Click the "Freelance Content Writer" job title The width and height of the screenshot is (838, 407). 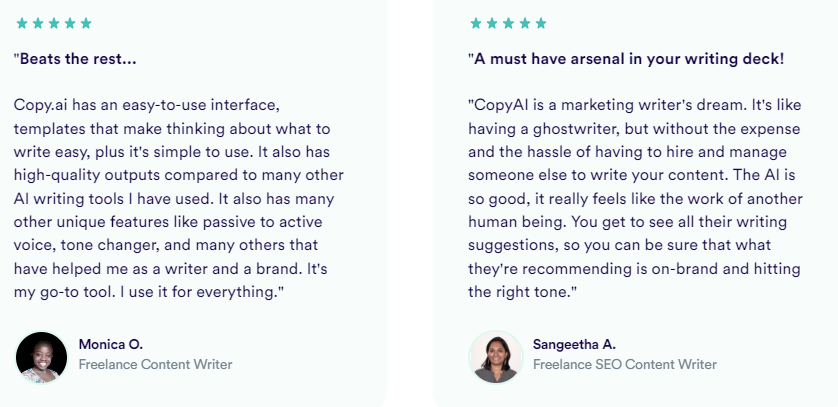[x=155, y=365]
